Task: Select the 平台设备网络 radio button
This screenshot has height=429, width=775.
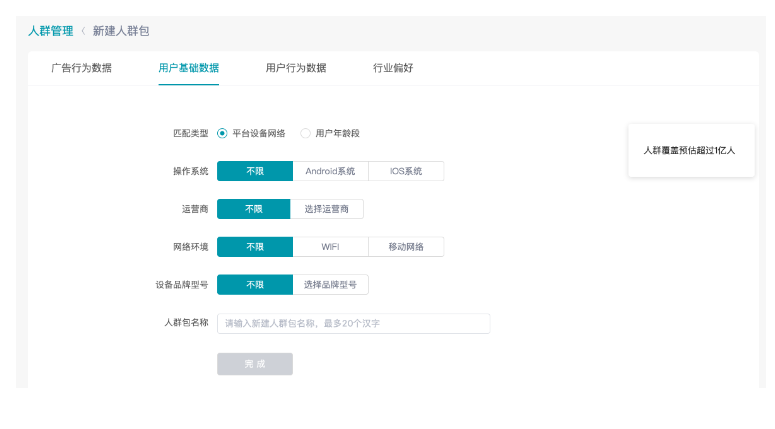Action: point(223,133)
